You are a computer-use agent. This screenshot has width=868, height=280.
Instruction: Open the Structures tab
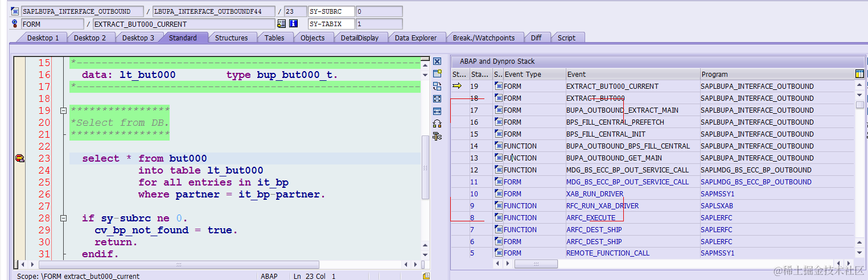(231, 38)
